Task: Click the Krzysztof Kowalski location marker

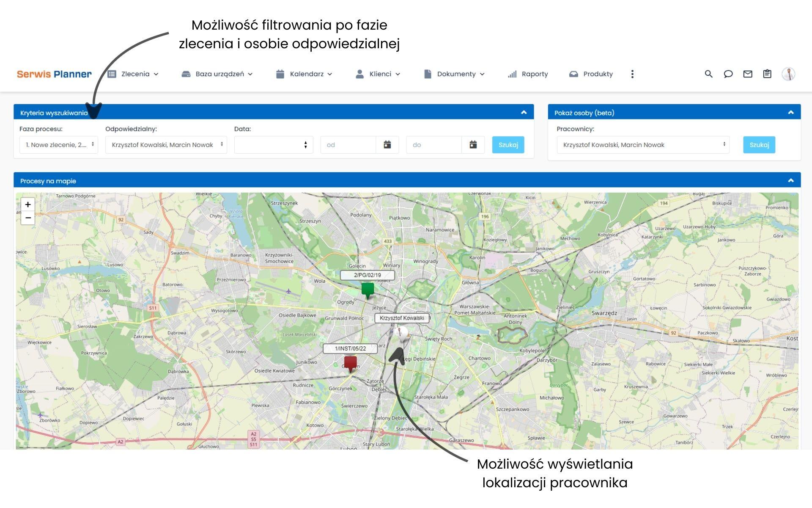Action: point(402,334)
